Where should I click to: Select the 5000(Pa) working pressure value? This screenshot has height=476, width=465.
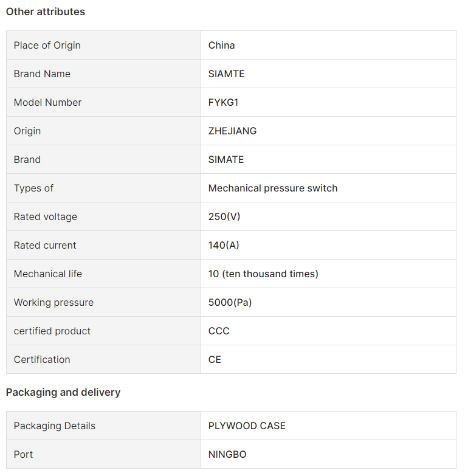(x=230, y=302)
